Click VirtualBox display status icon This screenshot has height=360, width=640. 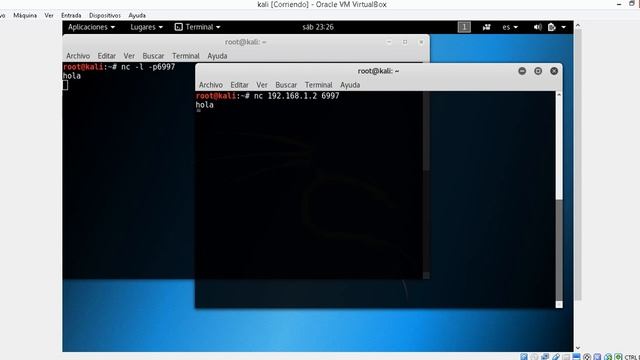(576, 357)
